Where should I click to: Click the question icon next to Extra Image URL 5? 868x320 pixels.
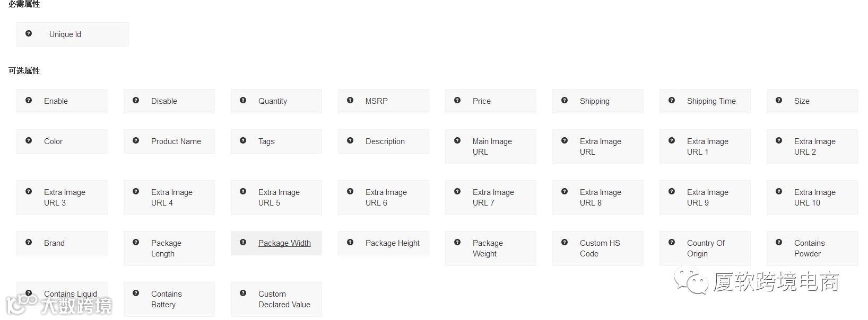243,191
